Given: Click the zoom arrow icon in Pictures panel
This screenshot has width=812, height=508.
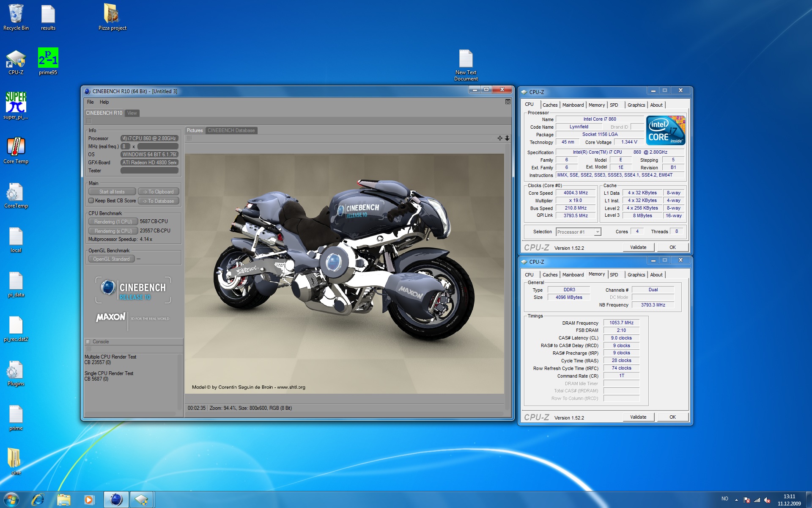Looking at the screenshot, I should tap(507, 138).
